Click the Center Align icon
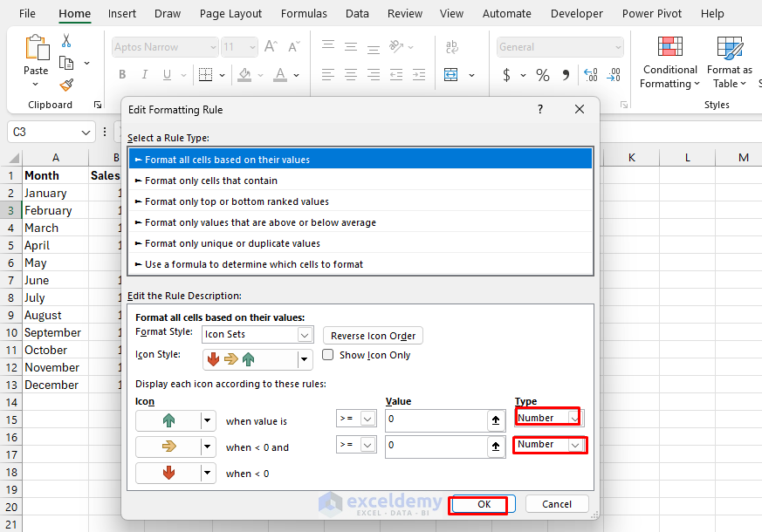Viewport: 762px width, 532px height. (x=350, y=75)
